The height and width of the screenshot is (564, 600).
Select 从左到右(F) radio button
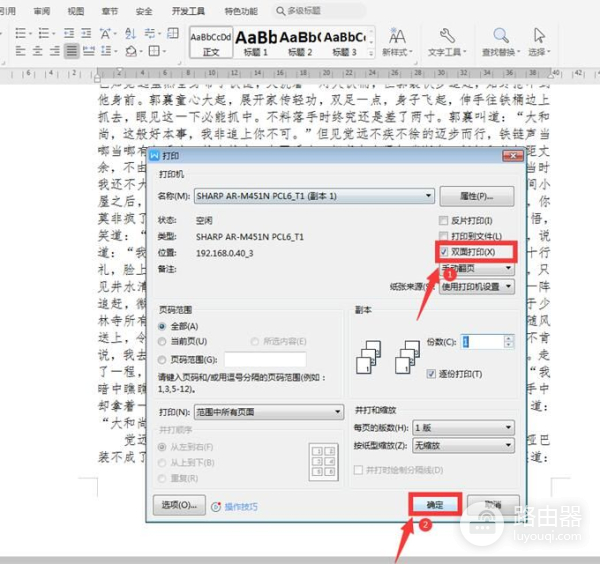coord(162,447)
